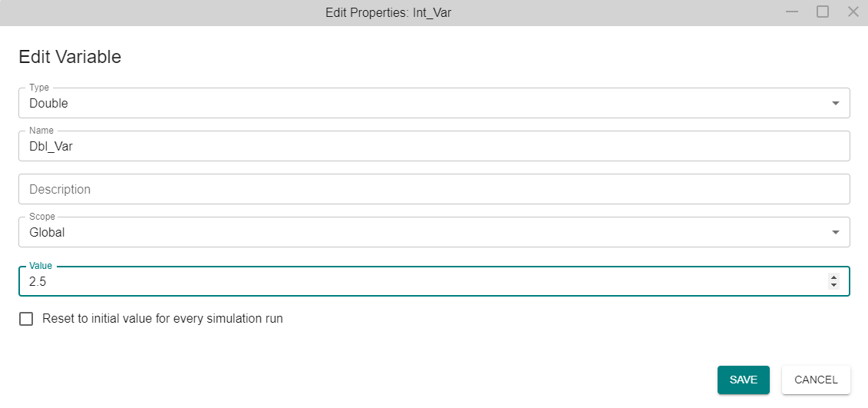Cancel editing the variable

pyautogui.click(x=816, y=380)
